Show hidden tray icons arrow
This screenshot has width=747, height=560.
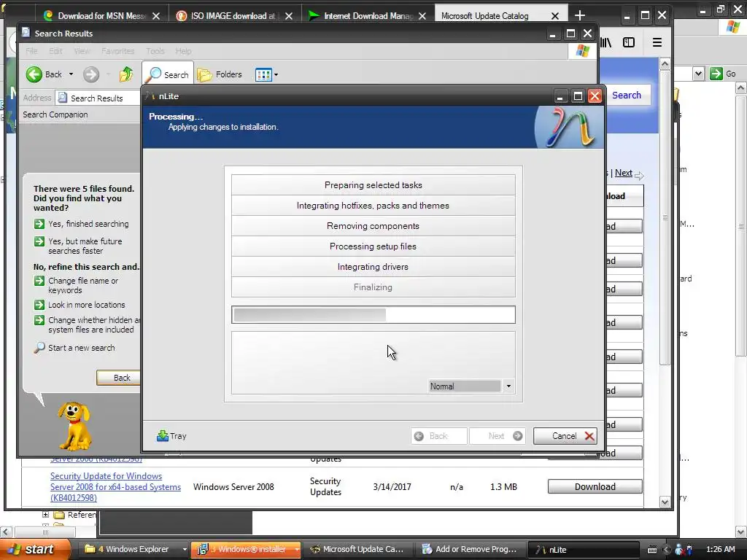click(666, 550)
